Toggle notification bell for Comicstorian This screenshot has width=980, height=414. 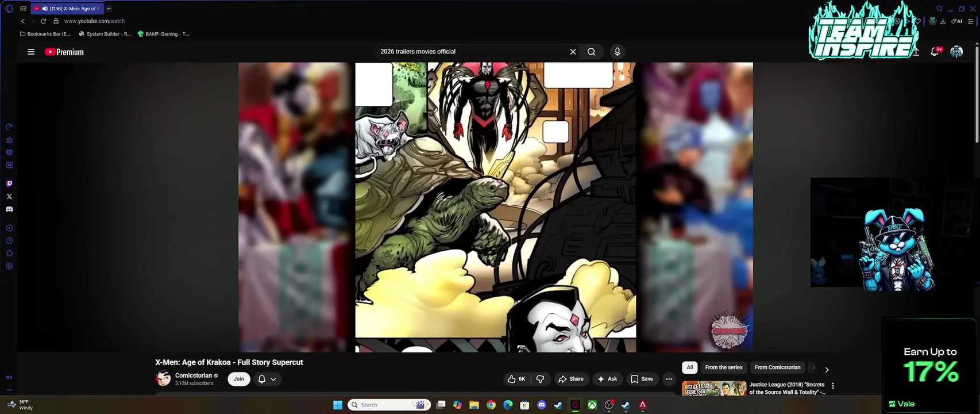262,379
